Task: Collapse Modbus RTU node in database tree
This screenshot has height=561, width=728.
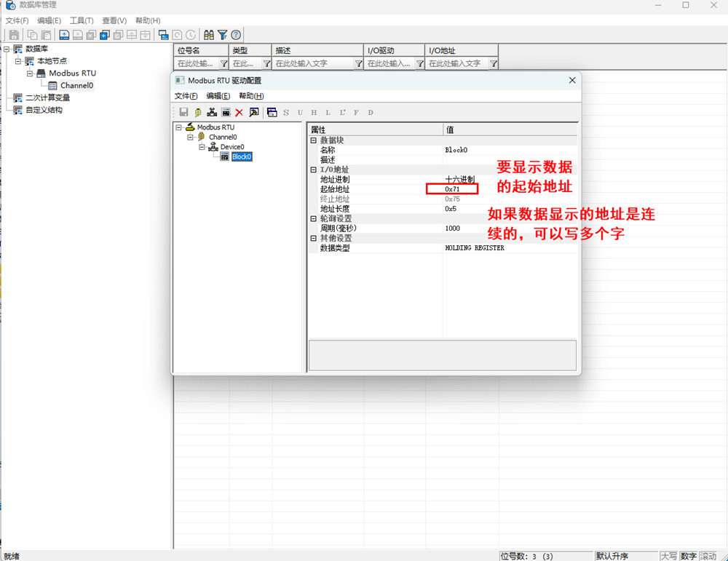Action: click(x=30, y=73)
